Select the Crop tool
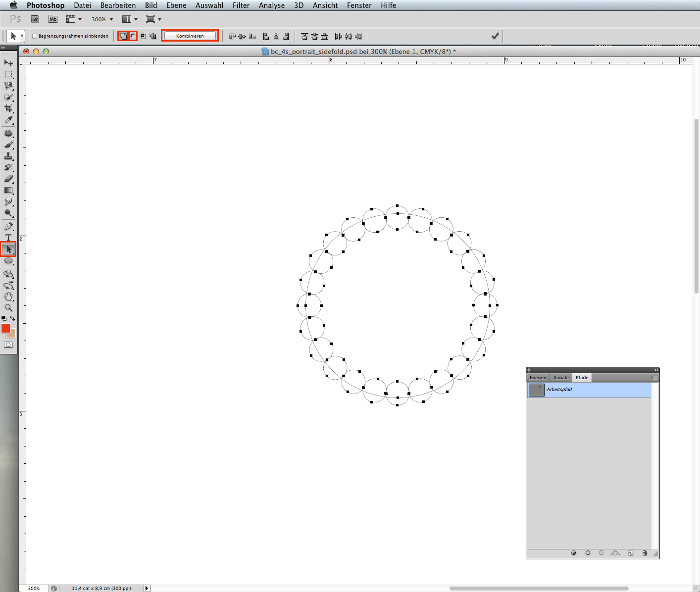 pyautogui.click(x=8, y=108)
